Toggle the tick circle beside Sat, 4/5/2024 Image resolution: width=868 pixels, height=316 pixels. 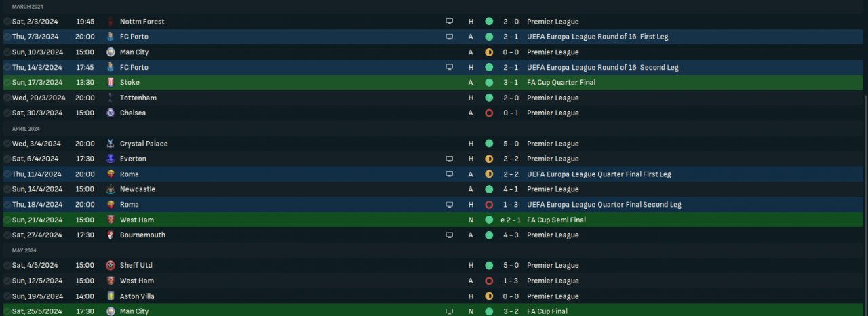7,266
